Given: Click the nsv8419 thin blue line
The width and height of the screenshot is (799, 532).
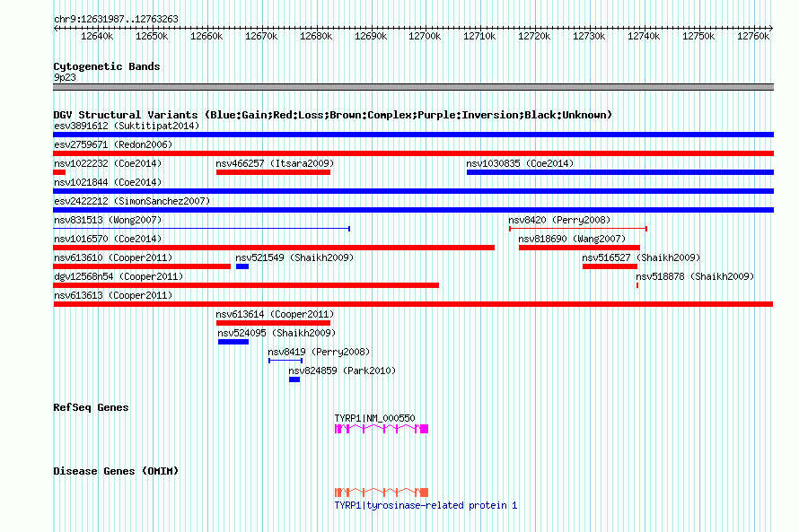Looking at the screenshot, I should click(285, 361).
